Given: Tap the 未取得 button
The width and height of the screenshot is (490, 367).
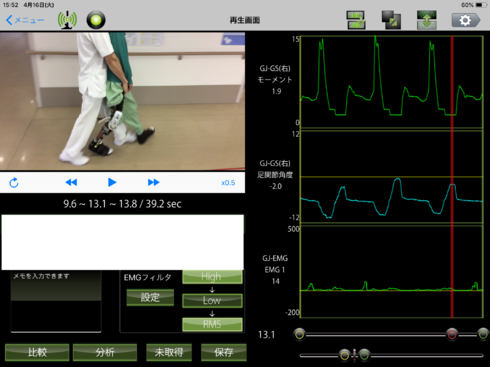Looking at the screenshot, I should (169, 352).
